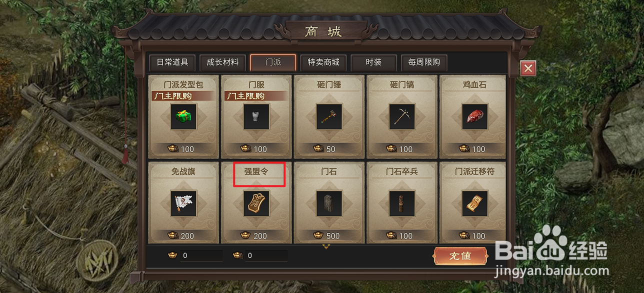Viewport: 644px width, 293px height.
Task: Select the 门派迁移符 golden scroll icon
Action: coord(474,203)
